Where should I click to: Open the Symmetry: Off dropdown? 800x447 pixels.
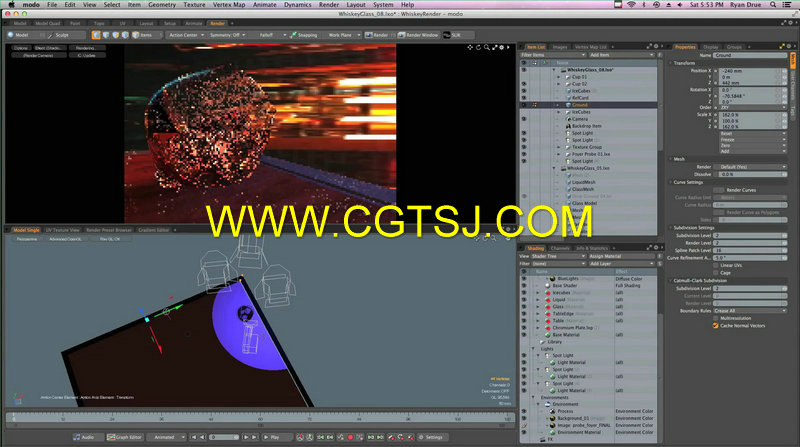(228, 35)
